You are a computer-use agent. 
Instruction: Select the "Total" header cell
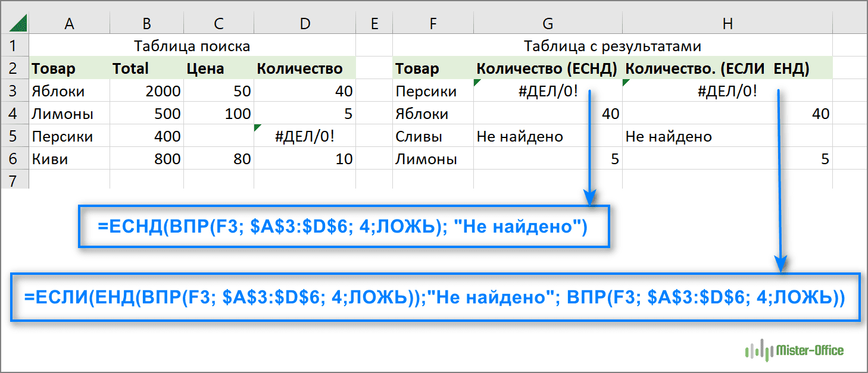pyautogui.click(x=146, y=69)
